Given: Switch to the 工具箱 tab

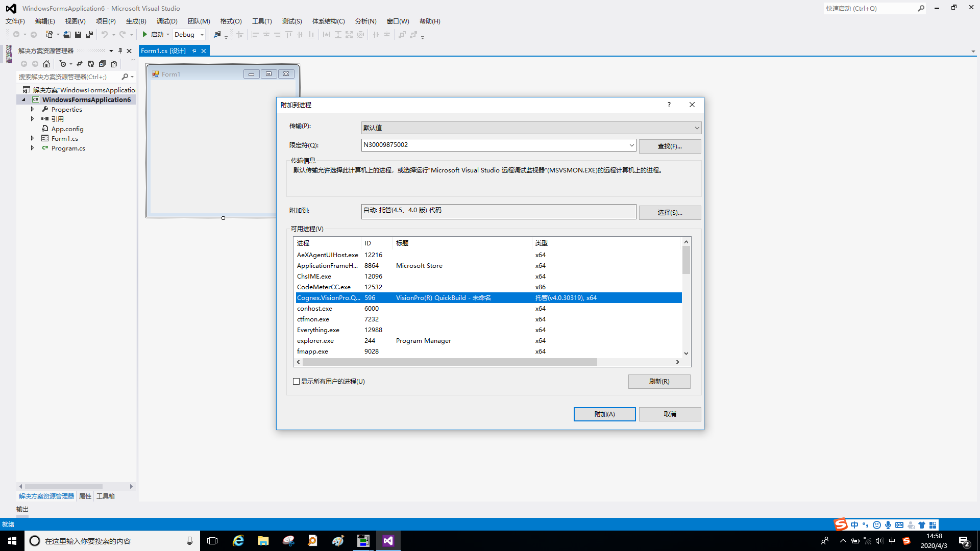Looking at the screenshot, I should (106, 496).
